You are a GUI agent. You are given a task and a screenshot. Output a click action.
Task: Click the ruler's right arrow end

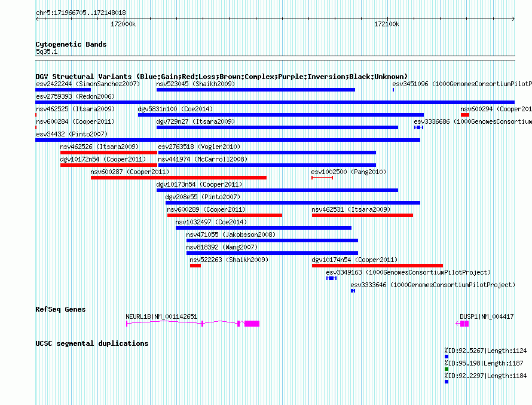[x=513, y=19]
